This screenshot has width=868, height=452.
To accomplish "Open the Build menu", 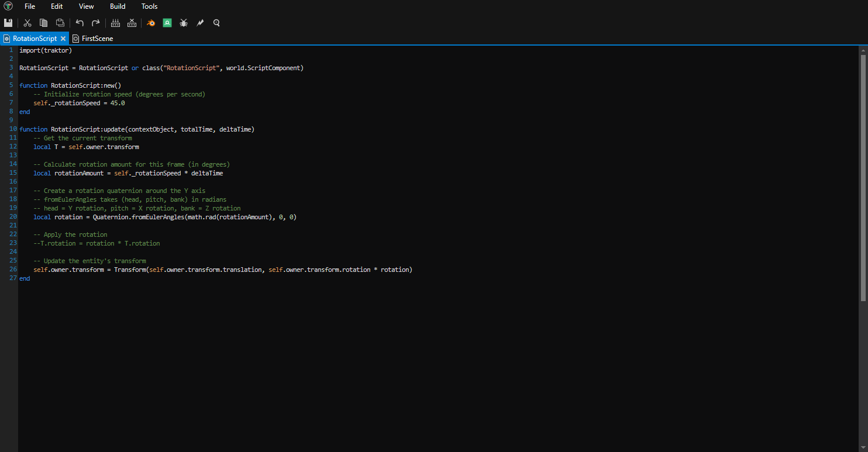I will pyautogui.click(x=117, y=6).
